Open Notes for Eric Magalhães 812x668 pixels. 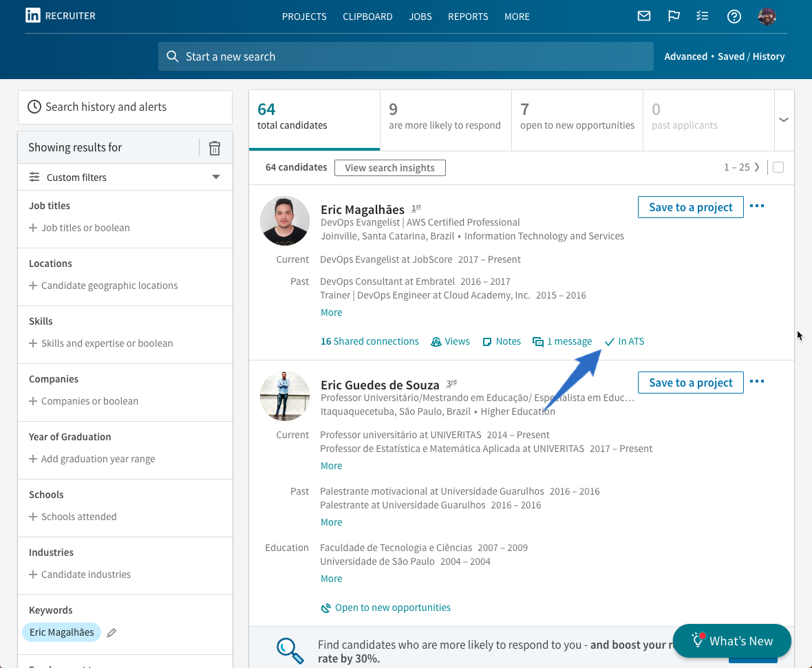pyautogui.click(x=501, y=342)
